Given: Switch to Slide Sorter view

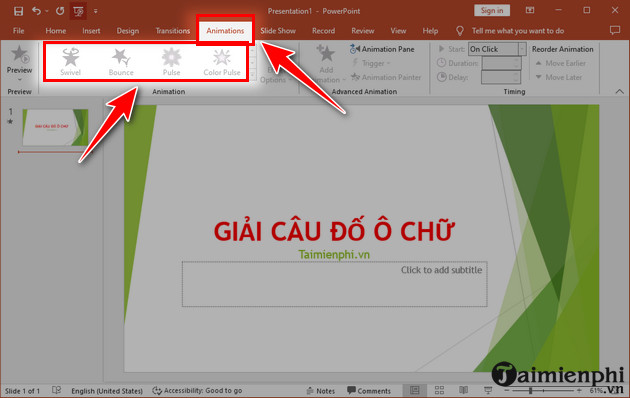Looking at the screenshot, I should pos(439,390).
